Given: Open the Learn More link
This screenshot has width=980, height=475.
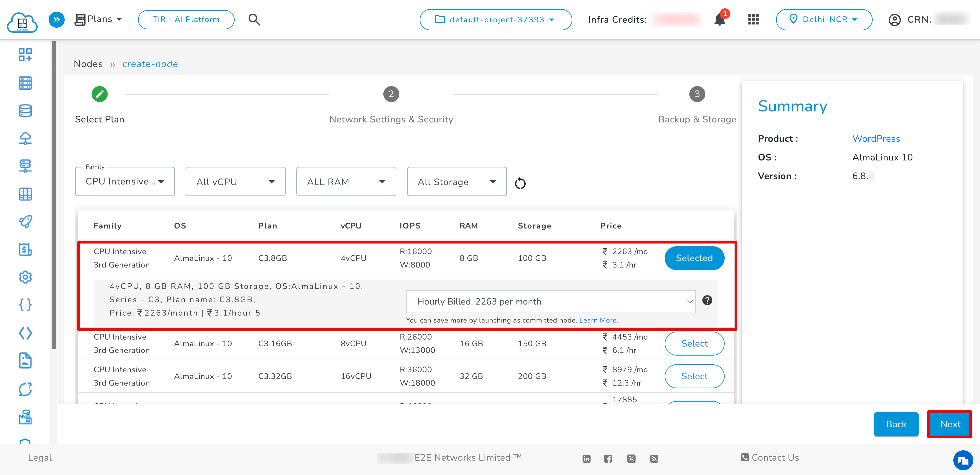Looking at the screenshot, I should (598, 320).
